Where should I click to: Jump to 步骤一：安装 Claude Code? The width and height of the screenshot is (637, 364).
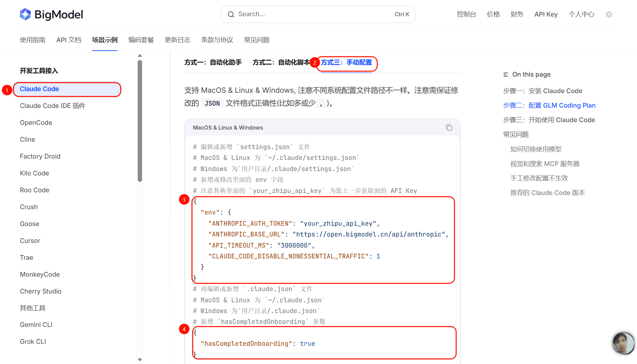coord(543,91)
